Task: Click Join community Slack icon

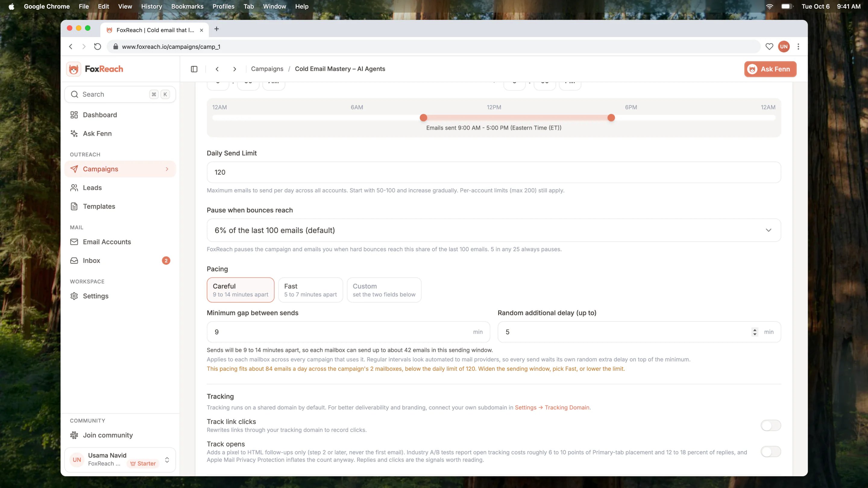Action: [x=74, y=435]
